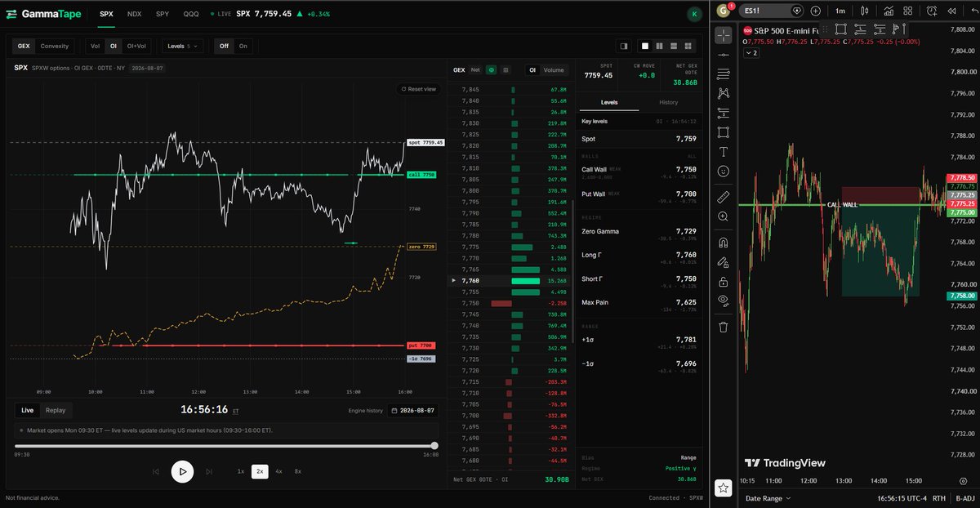Select two-row stacked layout in GammaTape

point(673,47)
